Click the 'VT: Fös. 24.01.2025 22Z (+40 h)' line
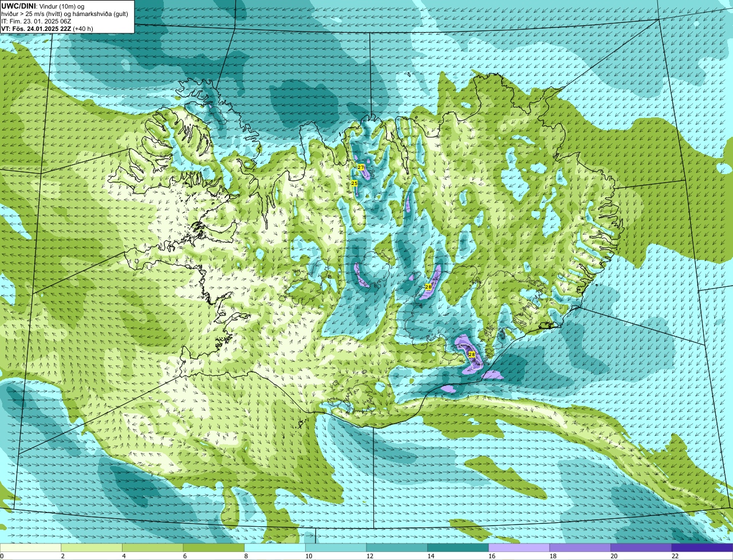Screen dimensions: 733x560 point(47,29)
